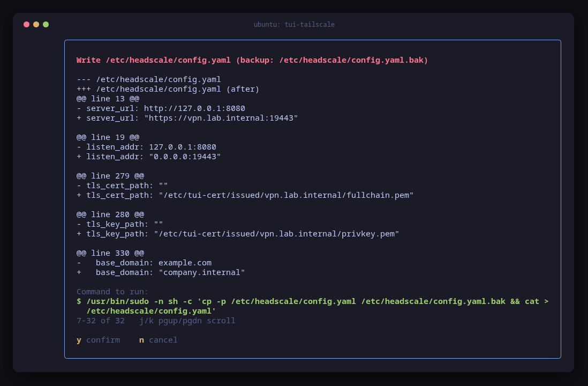Click the 'j/k pgup/pgdn scroll' hint
Screen dimensions: 588x386
(x=187, y=321)
